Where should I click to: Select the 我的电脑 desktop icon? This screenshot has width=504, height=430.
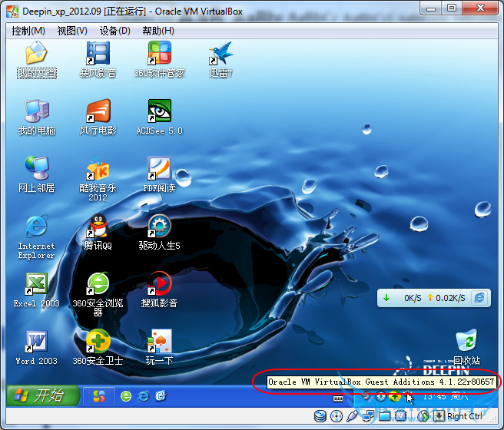[36, 112]
